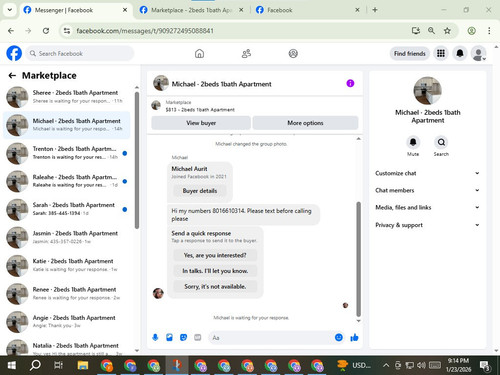View site information icon in address bar
500x375 pixels.
point(67,31)
